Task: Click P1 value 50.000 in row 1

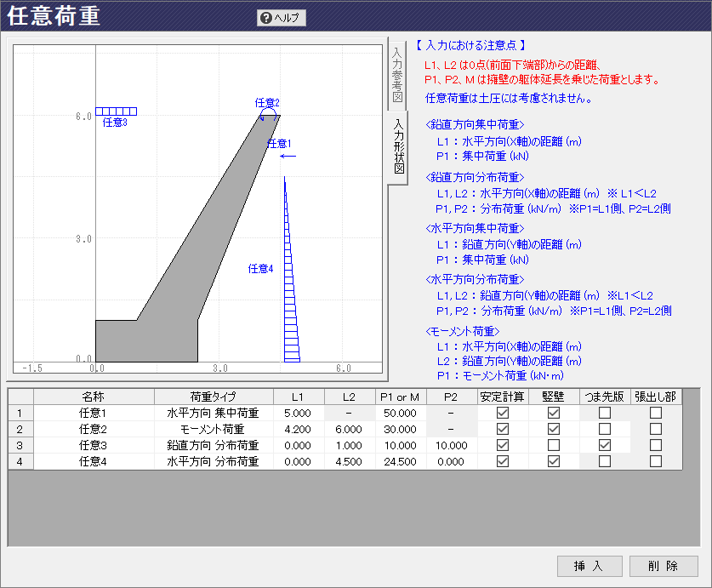Action: tap(401, 413)
